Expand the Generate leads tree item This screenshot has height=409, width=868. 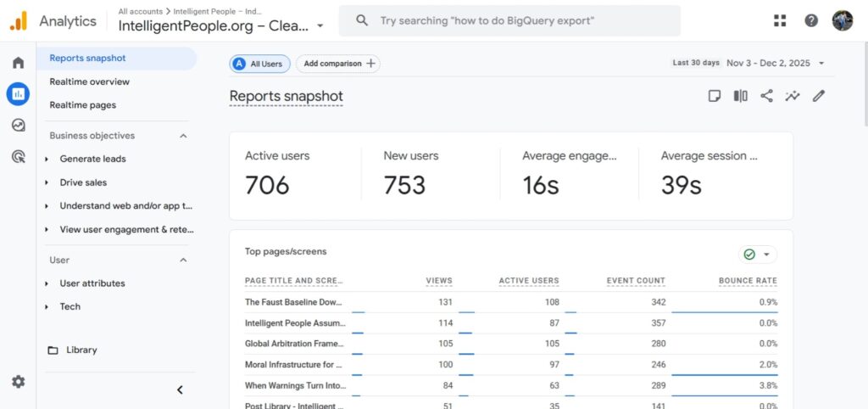point(47,159)
